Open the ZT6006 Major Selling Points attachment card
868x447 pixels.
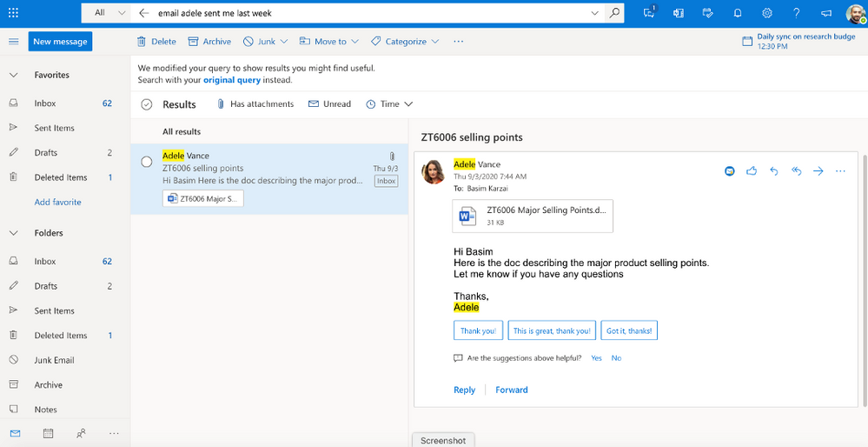(533, 216)
